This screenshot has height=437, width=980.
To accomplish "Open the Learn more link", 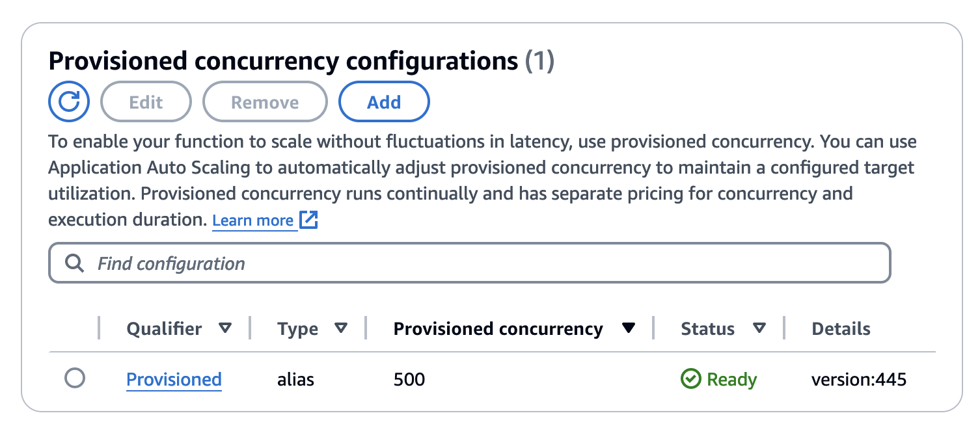I will (252, 221).
